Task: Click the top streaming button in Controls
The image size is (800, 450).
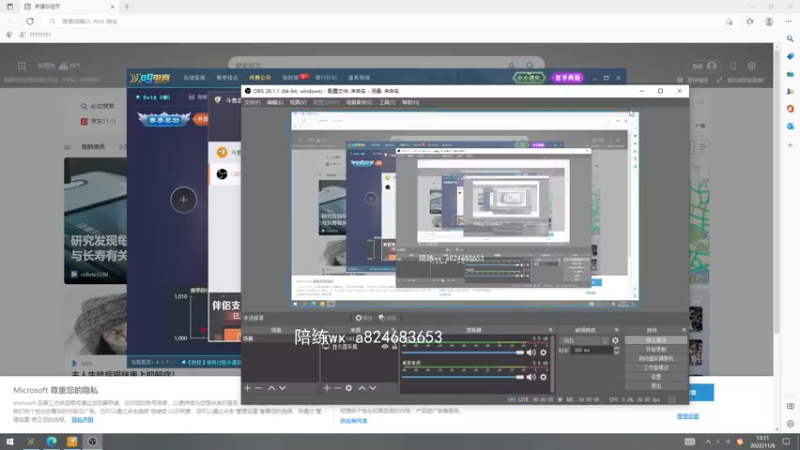Action: pyautogui.click(x=656, y=340)
